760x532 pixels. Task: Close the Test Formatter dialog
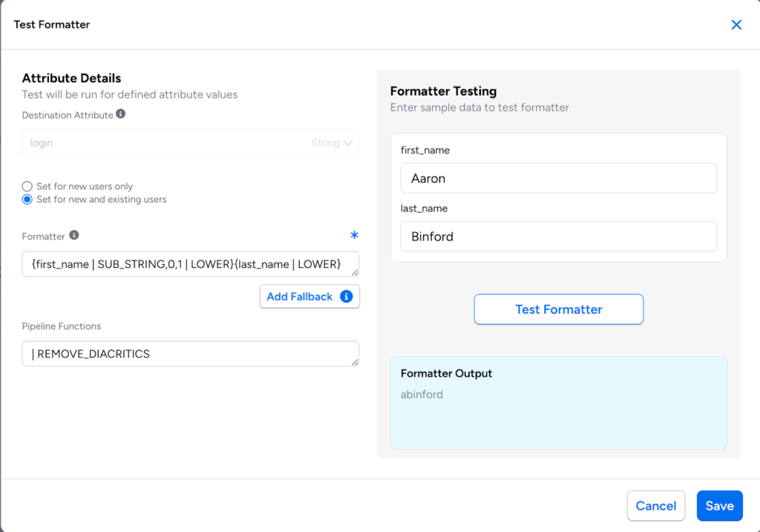click(x=736, y=24)
